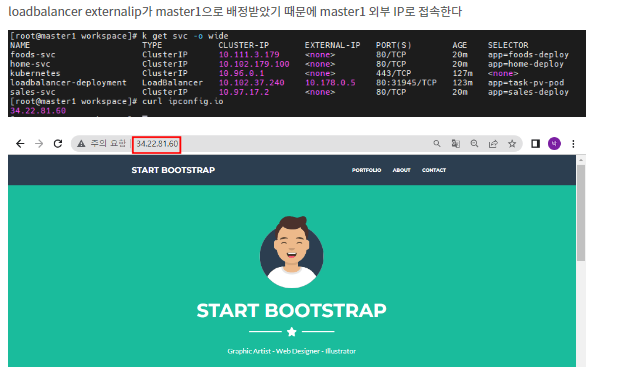Click 'curl ipconfig.io' command text
The width and height of the screenshot is (626, 387).
[x=182, y=101]
